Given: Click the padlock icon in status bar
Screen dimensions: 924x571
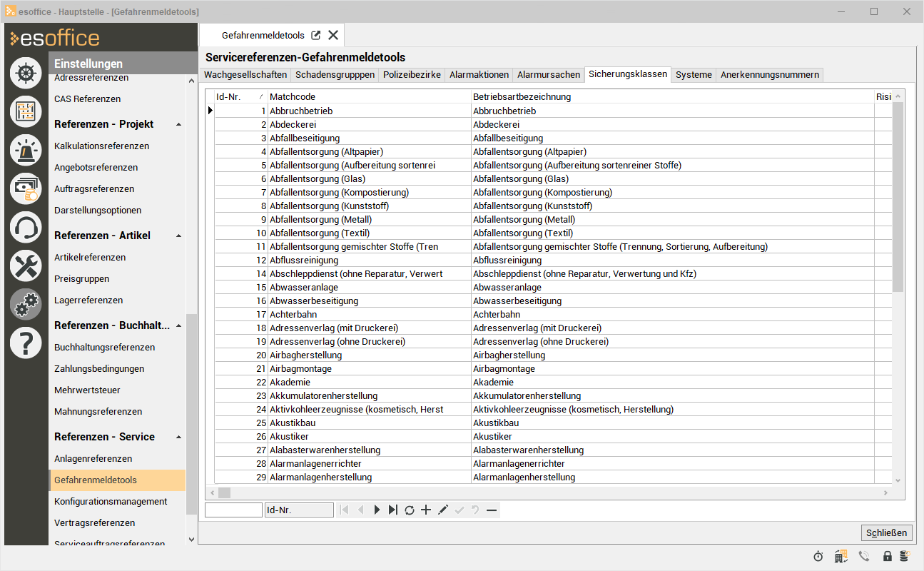Looking at the screenshot, I should (x=888, y=556).
